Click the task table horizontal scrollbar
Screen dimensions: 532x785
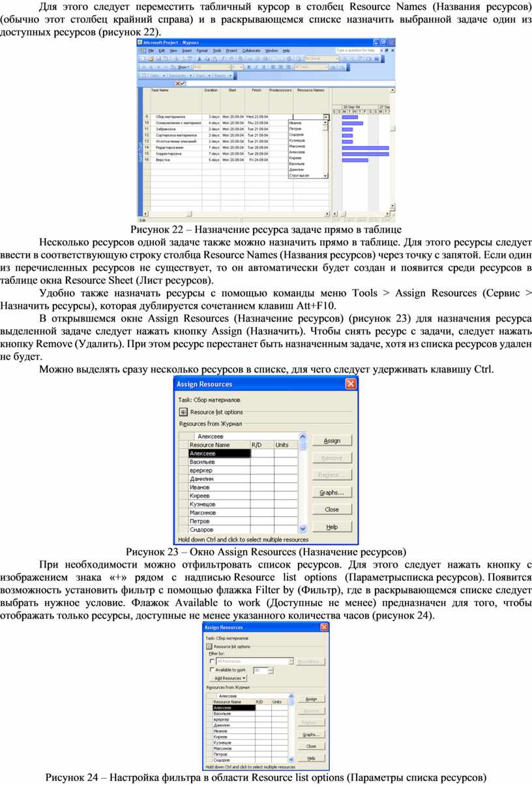point(237,213)
